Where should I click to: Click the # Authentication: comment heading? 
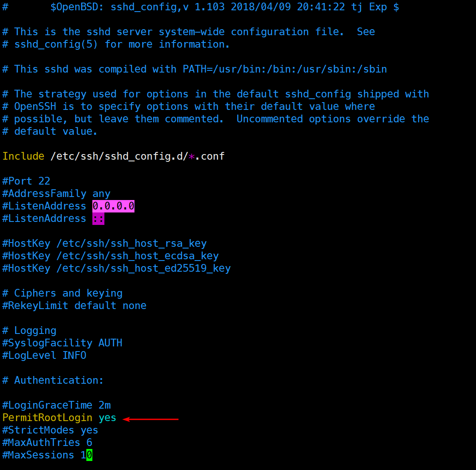click(53, 380)
